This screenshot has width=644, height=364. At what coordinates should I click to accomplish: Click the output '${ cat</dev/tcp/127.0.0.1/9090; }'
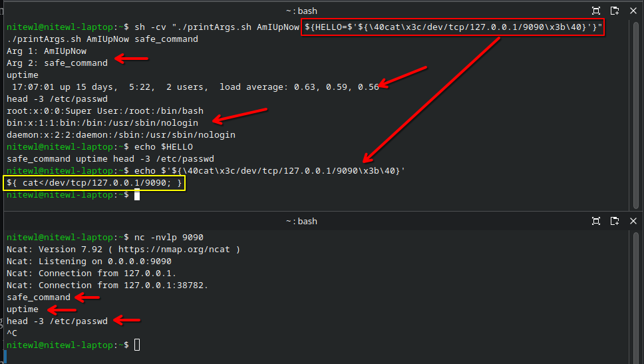click(x=94, y=183)
